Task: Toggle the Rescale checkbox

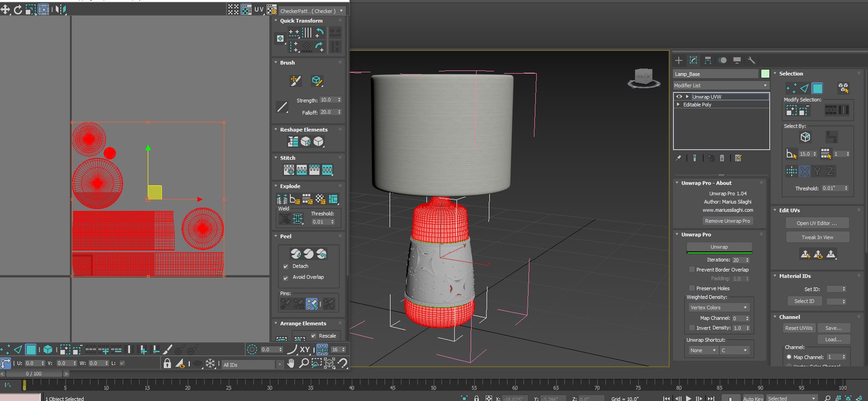Action: (x=313, y=336)
